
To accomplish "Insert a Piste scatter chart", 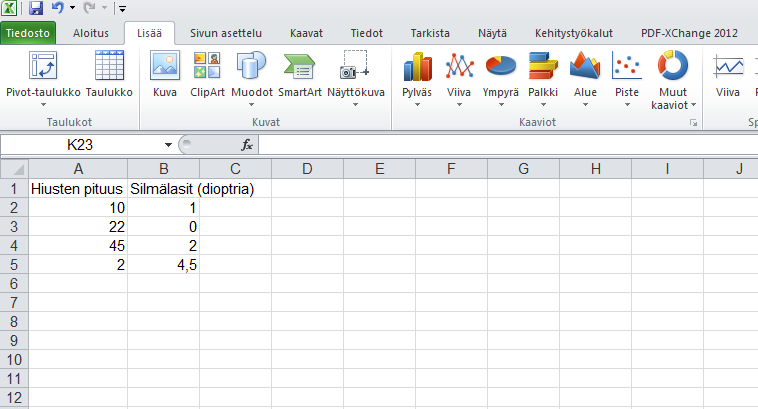I will (627, 76).
